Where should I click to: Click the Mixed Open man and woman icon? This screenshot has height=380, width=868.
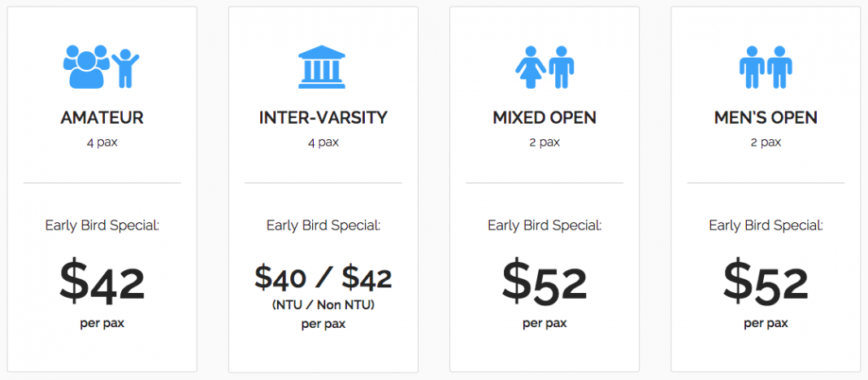point(545,67)
